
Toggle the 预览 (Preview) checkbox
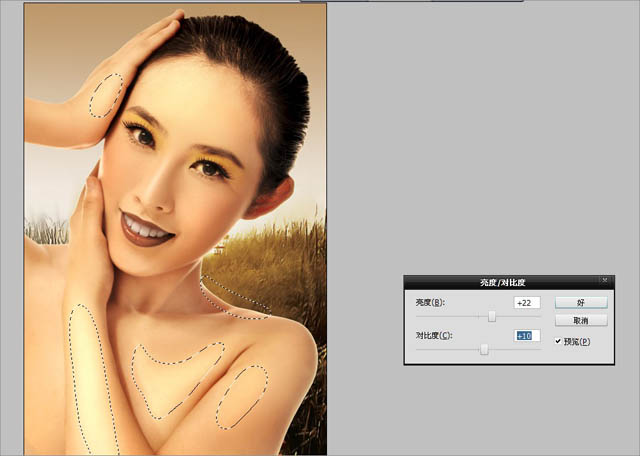click(x=558, y=341)
